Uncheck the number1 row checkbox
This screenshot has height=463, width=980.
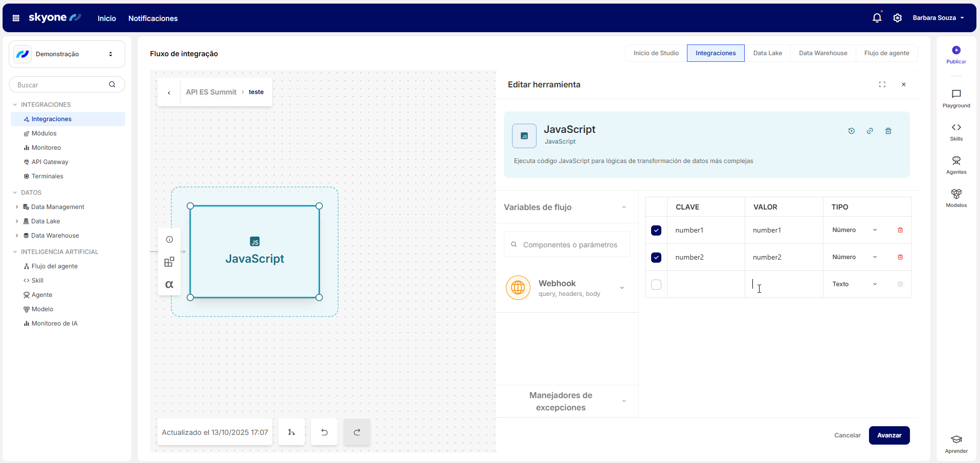(656, 230)
